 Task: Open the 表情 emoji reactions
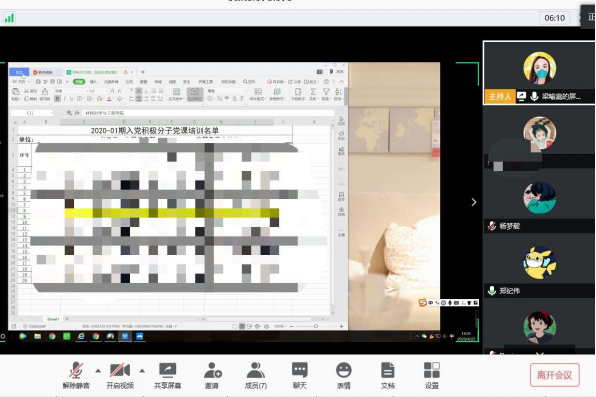point(344,375)
